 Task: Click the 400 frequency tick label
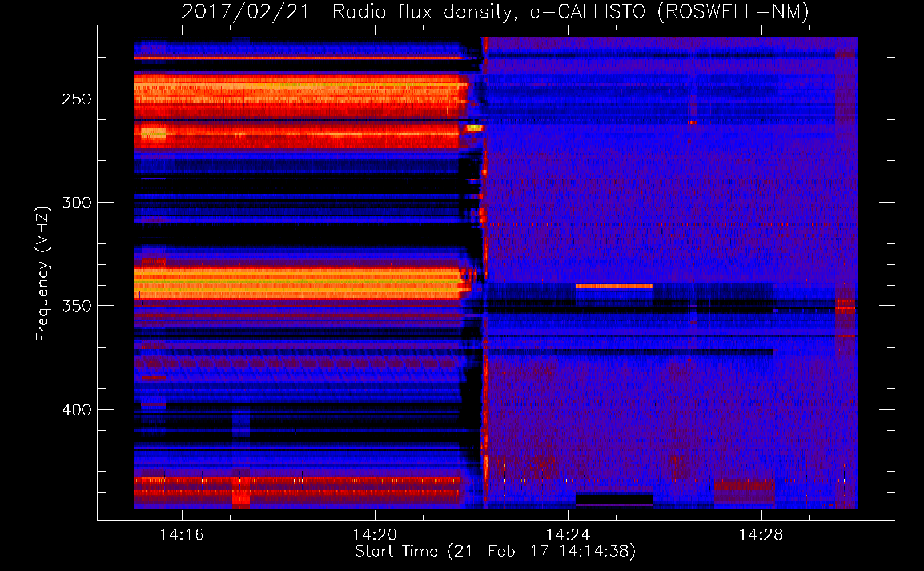(x=77, y=410)
